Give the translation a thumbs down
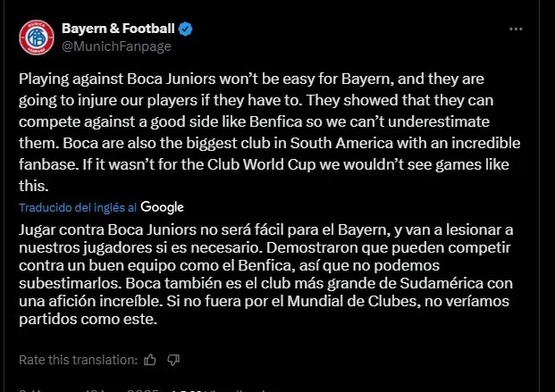The image size is (555, 392). (173, 360)
